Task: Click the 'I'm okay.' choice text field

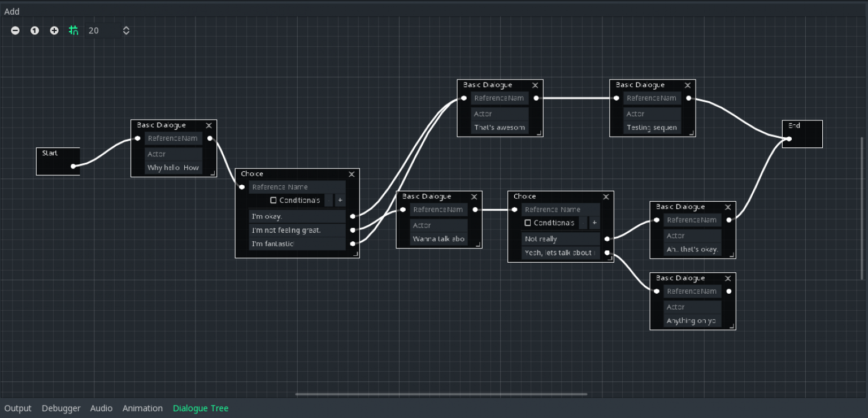Action: pyautogui.click(x=297, y=216)
